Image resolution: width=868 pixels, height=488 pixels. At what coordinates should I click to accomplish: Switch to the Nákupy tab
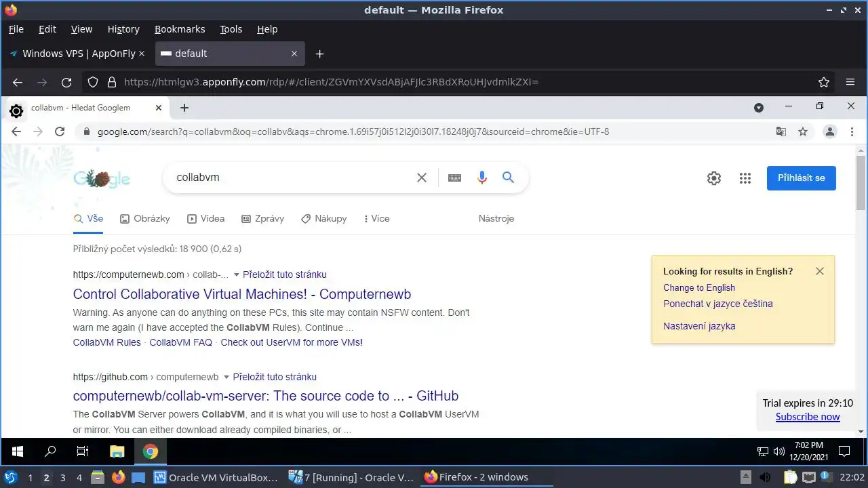[x=324, y=219]
